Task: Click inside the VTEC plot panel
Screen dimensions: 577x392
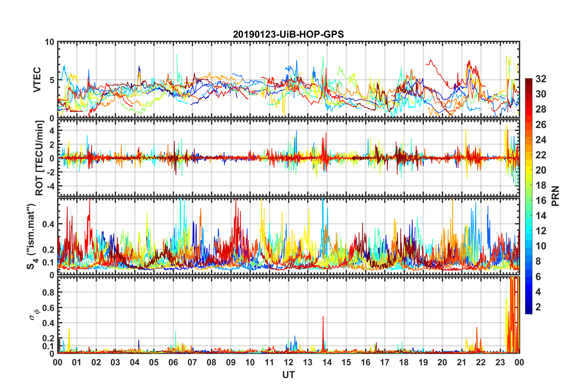Action: click(x=288, y=80)
